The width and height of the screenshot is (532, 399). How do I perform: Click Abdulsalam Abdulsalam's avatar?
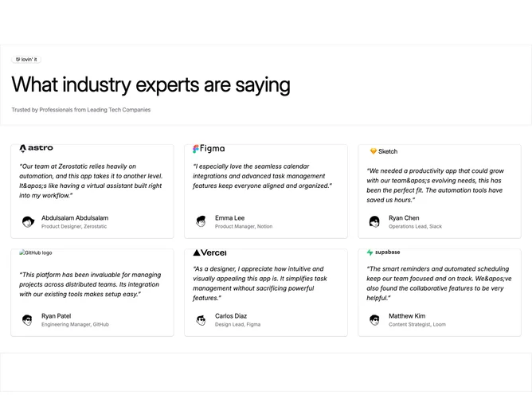click(28, 222)
